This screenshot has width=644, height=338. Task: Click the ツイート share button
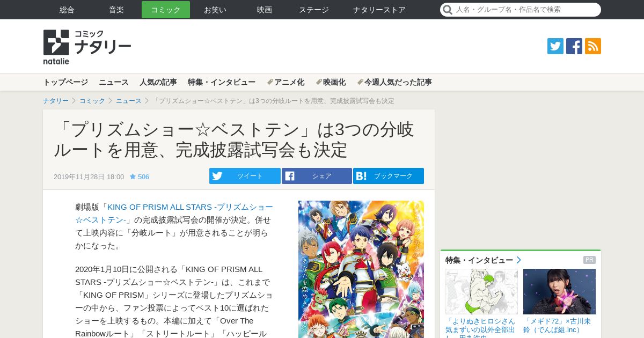(x=245, y=176)
